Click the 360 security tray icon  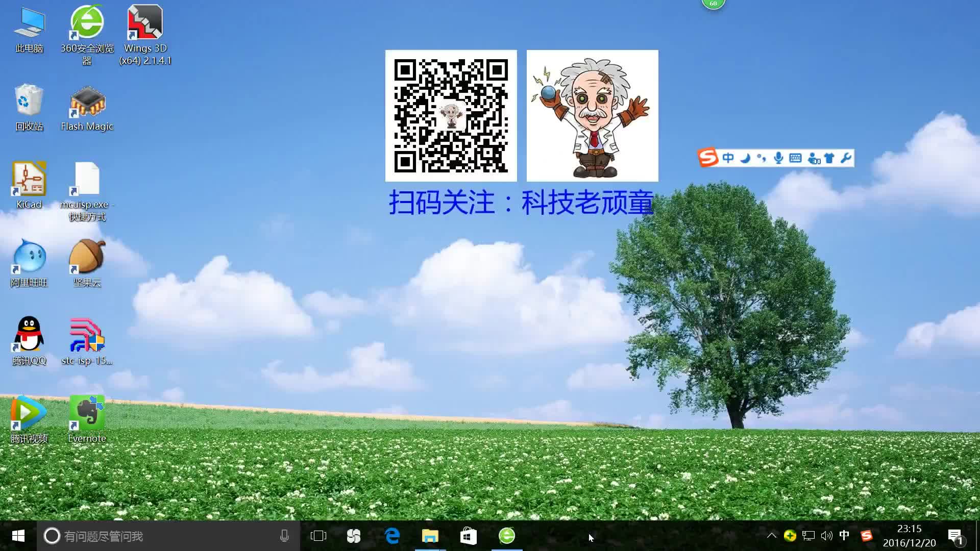pyautogui.click(x=790, y=536)
